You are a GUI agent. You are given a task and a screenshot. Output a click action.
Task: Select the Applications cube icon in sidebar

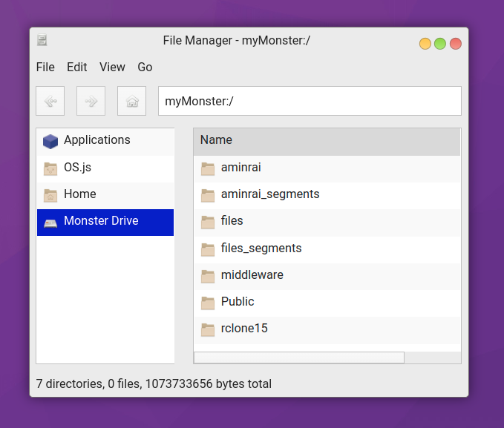point(50,141)
